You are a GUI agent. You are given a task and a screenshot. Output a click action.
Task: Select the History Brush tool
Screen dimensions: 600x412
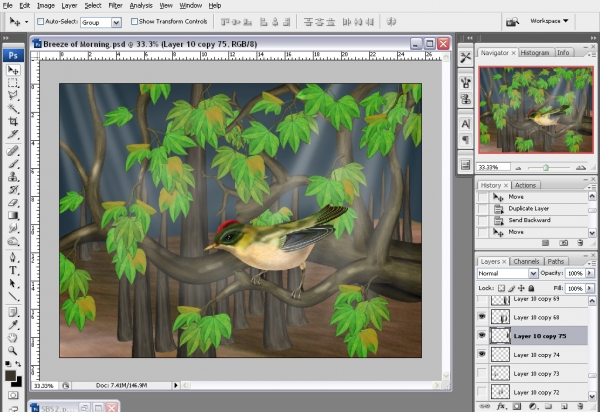click(13, 190)
